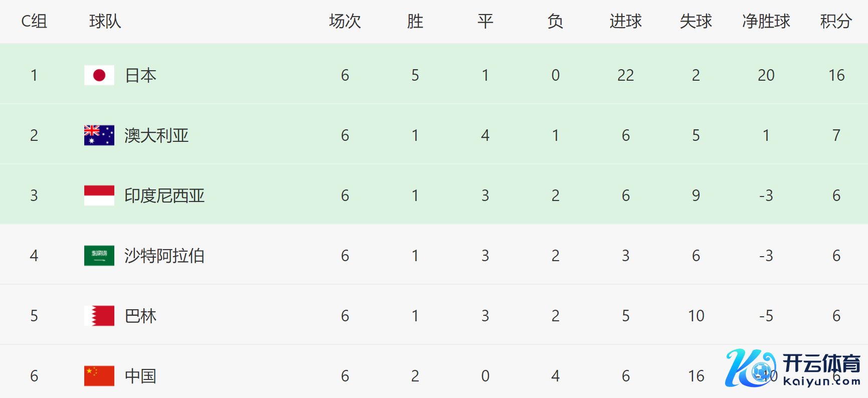Screen dimensions: 868x398
Task: Click the Kaiyun logo watermark
Action: [792, 369]
